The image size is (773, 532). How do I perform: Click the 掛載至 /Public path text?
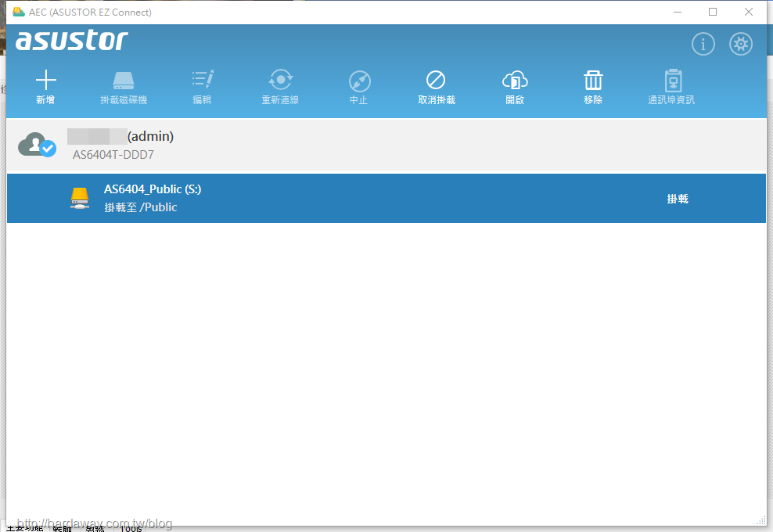(x=141, y=207)
